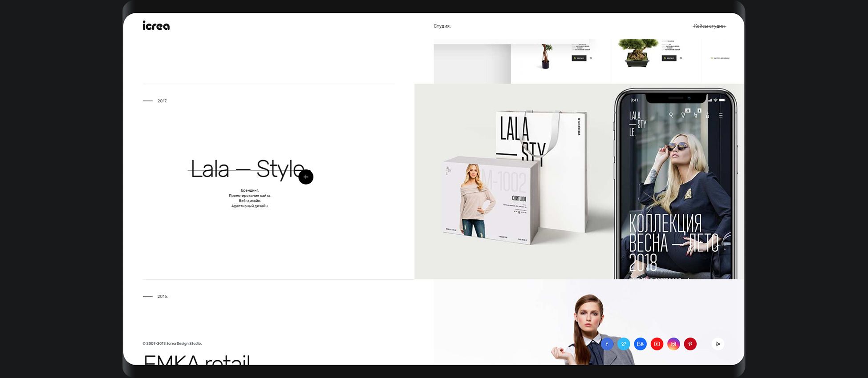Open the EMKA retail case title
Image resolution: width=868 pixels, height=378 pixels.
(197, 359)
